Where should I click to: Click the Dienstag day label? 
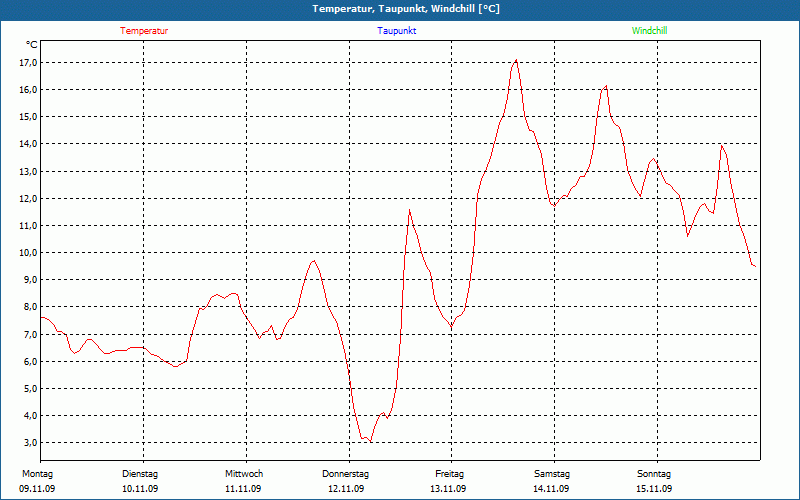click(140, 474)
